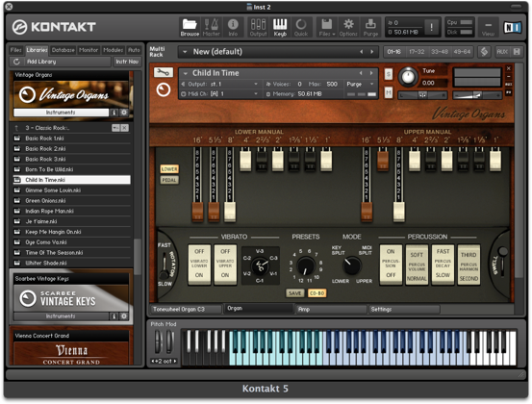Open the Browse folder icon

pos(190,27)
